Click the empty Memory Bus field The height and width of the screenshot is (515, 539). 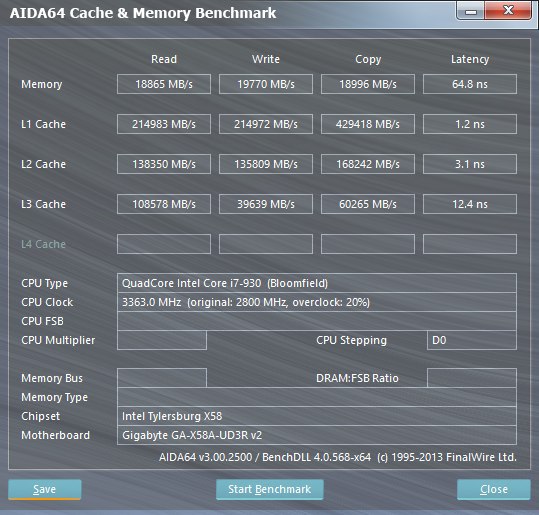(162, 378)
